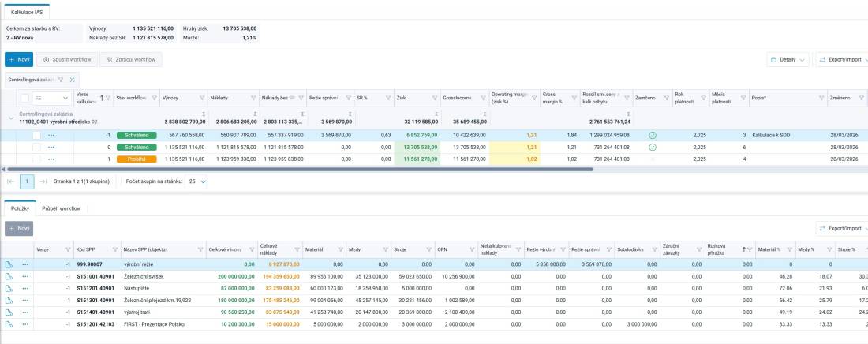
Task: Filter the Zisk column
Action: point(435,98)
